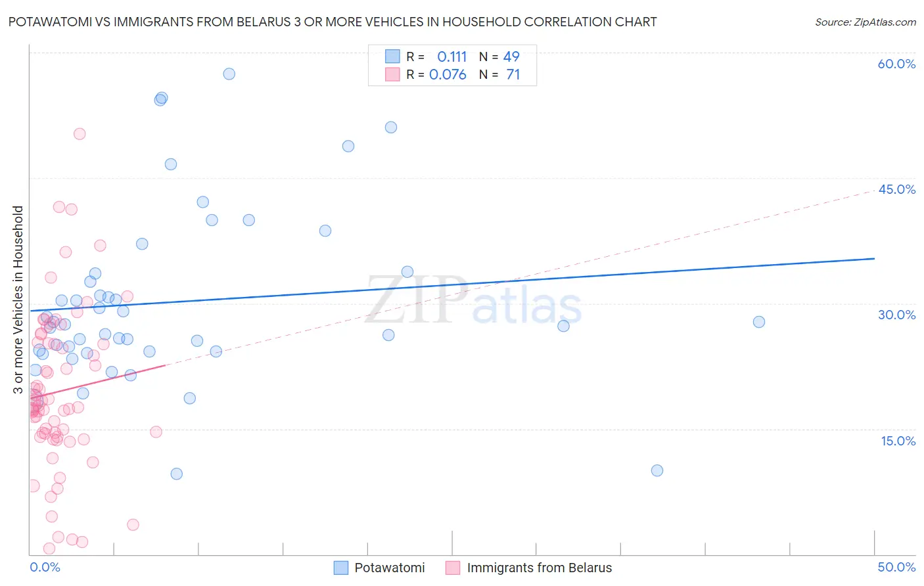Select the Immigrants from Belarus legend label

coord(540,568)
